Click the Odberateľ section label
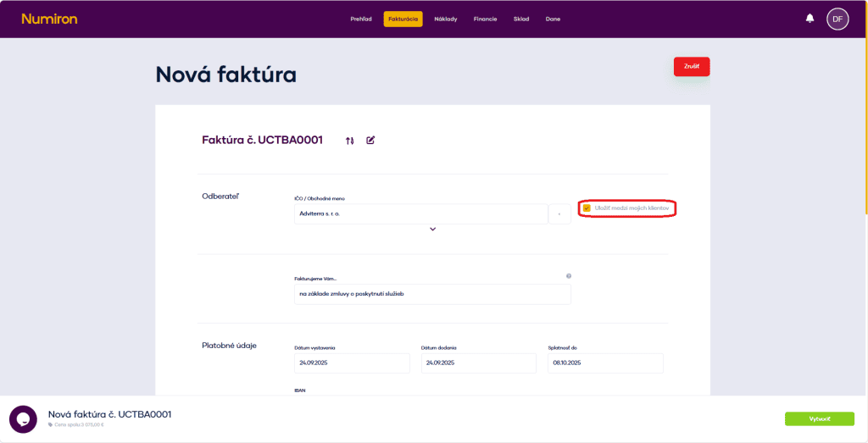Image resolution: width=868 pixels, height=443 pixels. pyautogui.click(x=220, y=197)
